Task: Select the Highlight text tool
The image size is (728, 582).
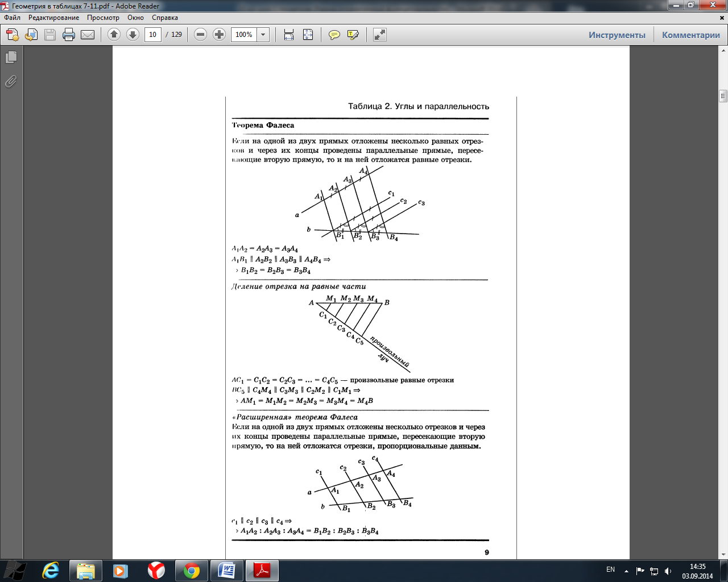Action: coord(353,35)
